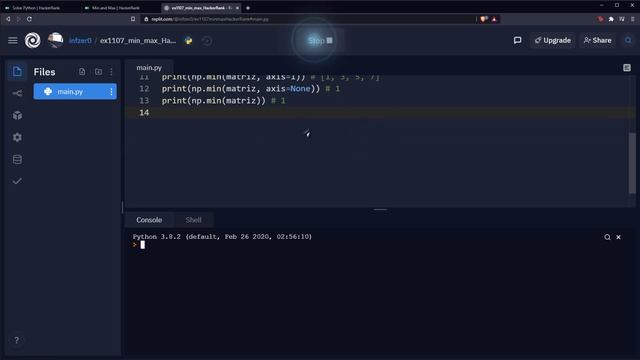Open the chat icon in header
640x360 pixels.
coord(518,40)
